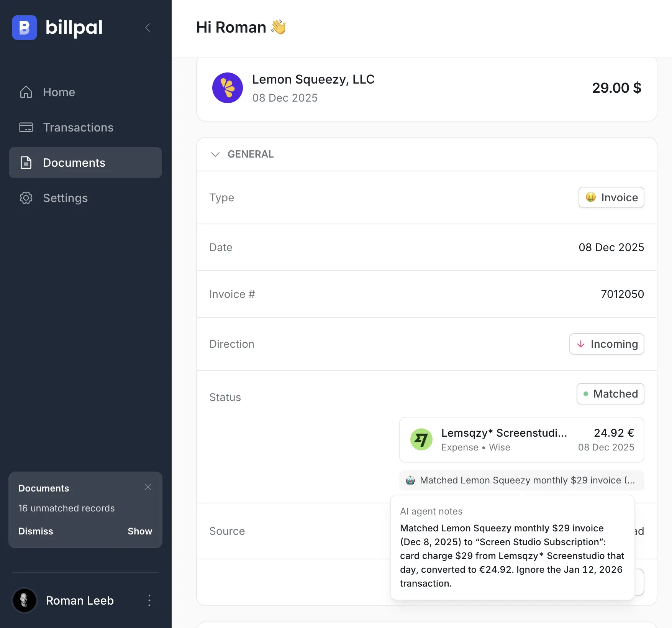Click the AI agent notes tooltip title

(x=431, y=511)
